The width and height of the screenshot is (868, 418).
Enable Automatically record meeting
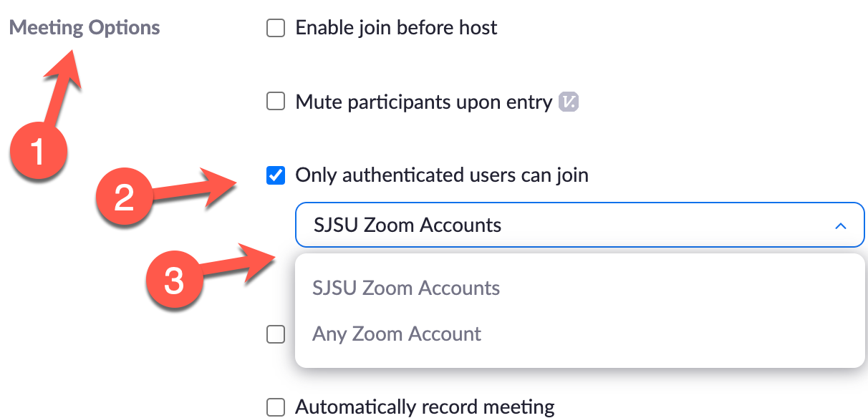pos(276,407)
